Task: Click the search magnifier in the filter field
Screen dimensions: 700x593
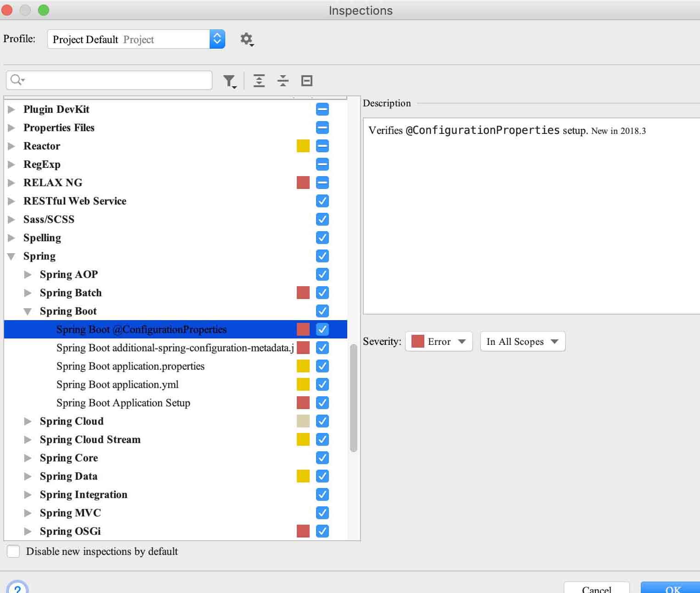Action: (x=16, y=80)
